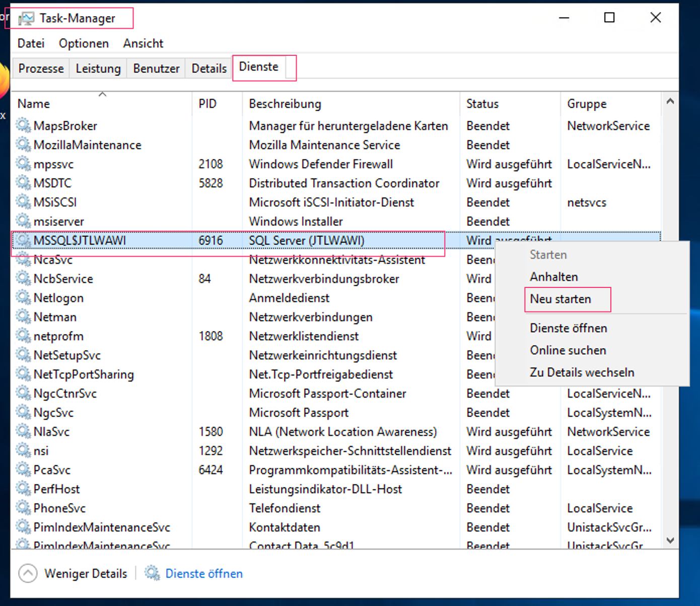Click the gear icon beside PcaSvc

coord(23,470)
